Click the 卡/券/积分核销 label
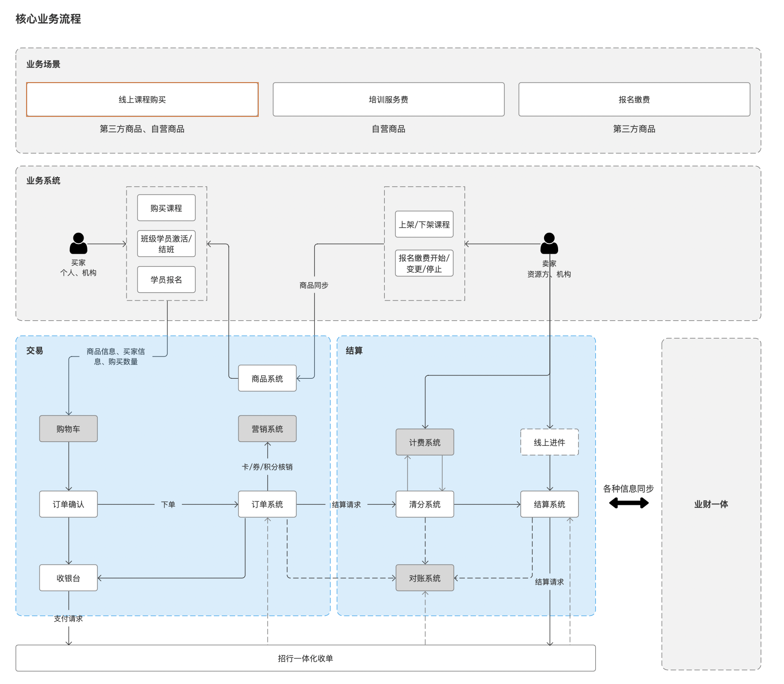 coord(267,467)
